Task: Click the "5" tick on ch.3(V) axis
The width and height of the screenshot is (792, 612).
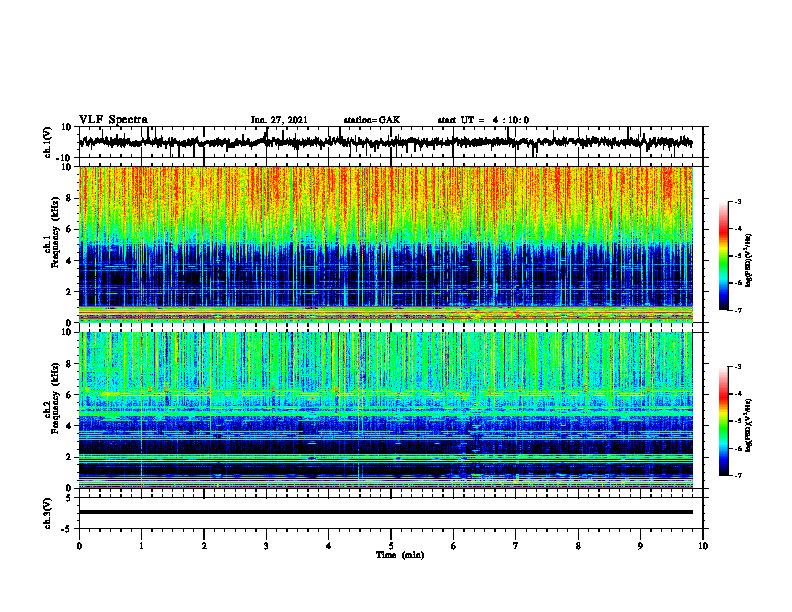Action: pyautogui.click(x=70, y=498)
